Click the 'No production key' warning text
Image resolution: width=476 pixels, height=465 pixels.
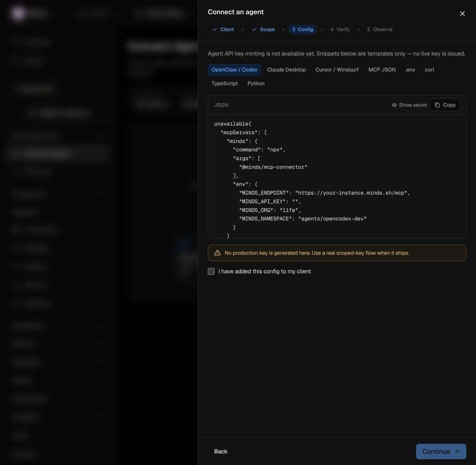(x=317, y=253)
